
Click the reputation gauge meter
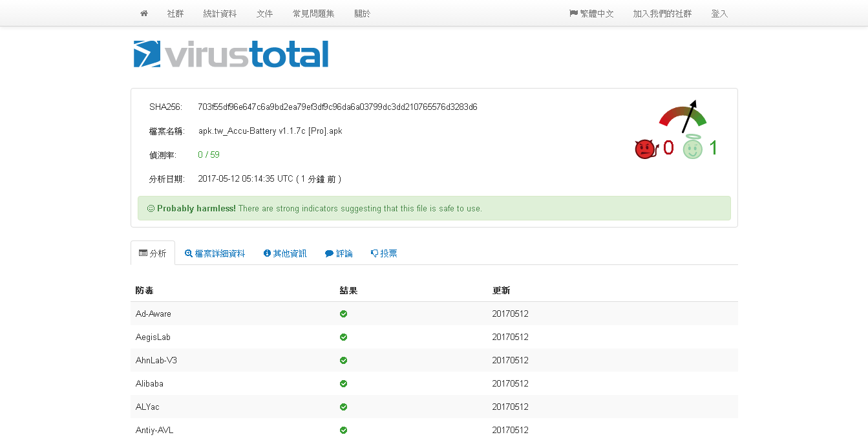pos(683,116)
